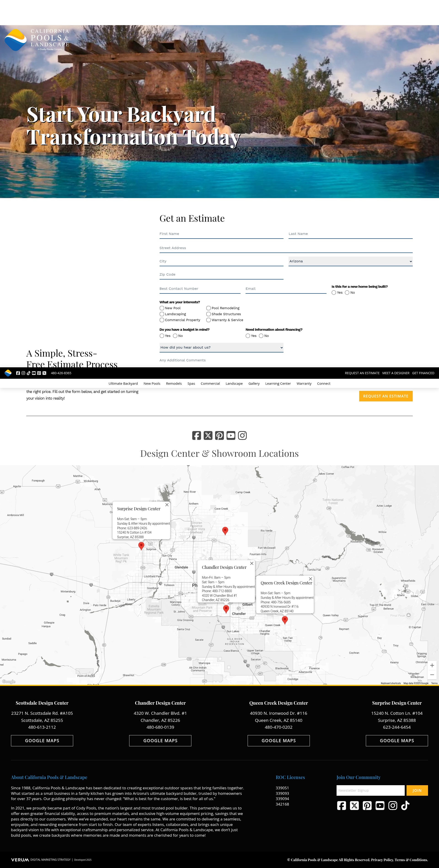Screen dimensions: 439x868
Task: Close the Chandler Design Center map popup
Action: pyautogui.click(x=252, y=563)
